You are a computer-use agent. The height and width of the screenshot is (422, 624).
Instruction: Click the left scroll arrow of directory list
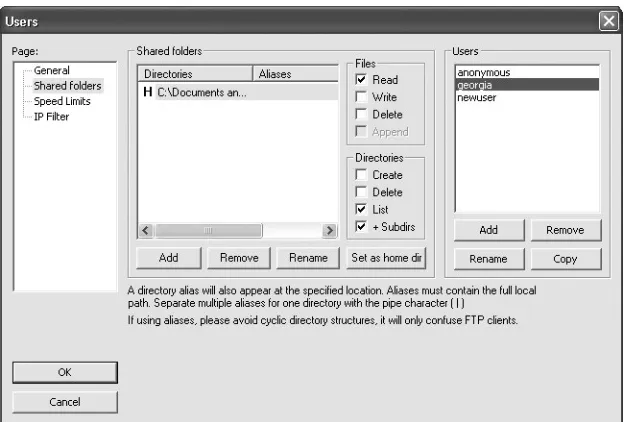click(x=146, y=230)
